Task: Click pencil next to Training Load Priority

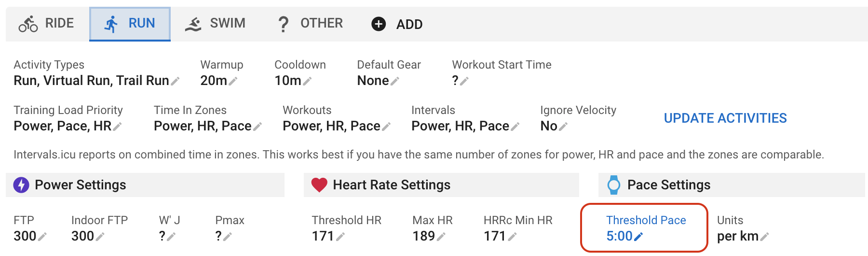Action: [117, 127]
